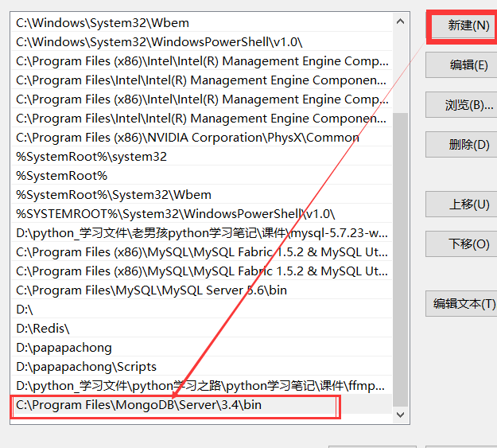Select the D:\papapachong entry
Viewport: 497px width, 448px height.
[x=202, y=348]
